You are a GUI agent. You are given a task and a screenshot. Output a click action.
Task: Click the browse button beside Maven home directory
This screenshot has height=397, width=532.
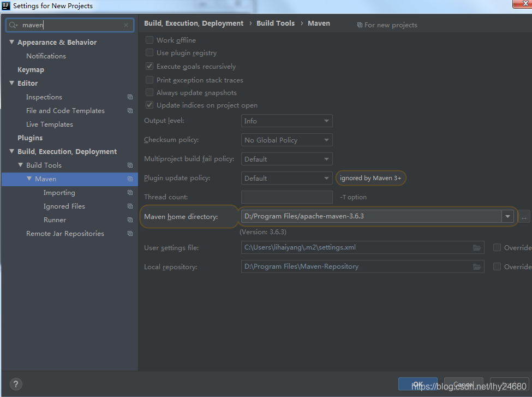pyautogui.click(x=524, y=217)
